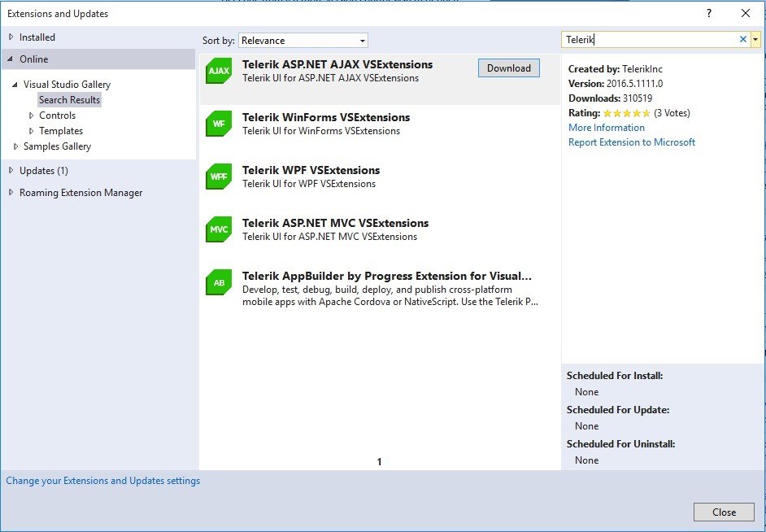
Task: Select the Templates tree item
Action: (x=61, y=131)
